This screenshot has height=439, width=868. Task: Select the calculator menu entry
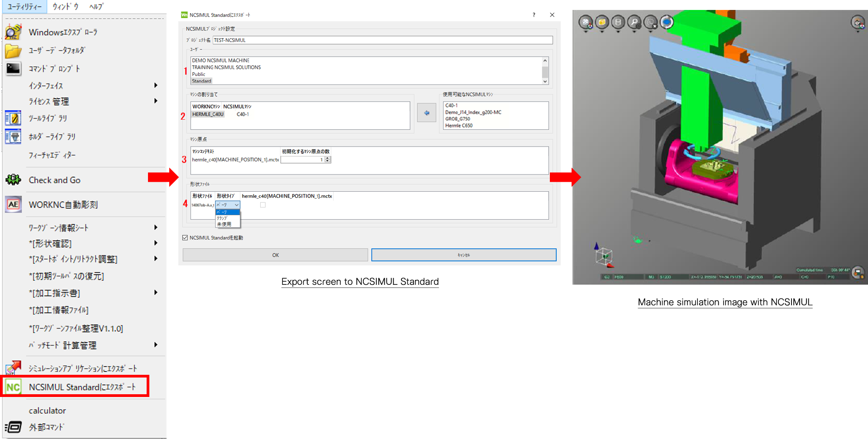(47, 411)
